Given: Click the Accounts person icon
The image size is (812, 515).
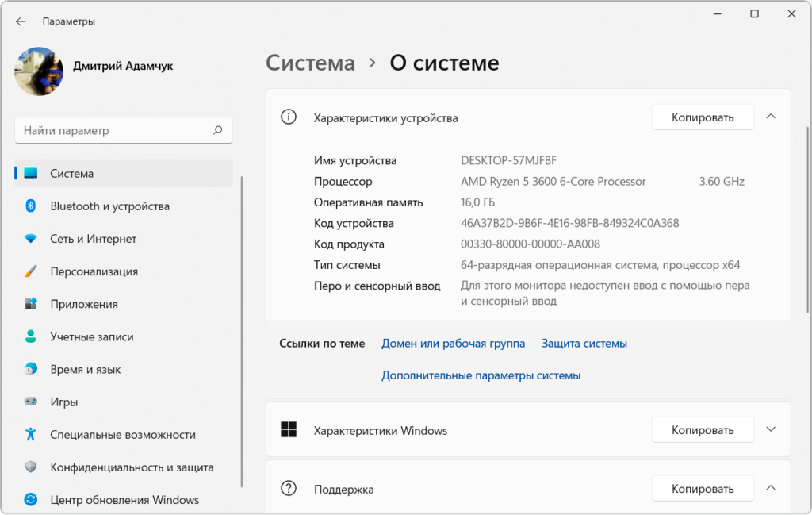Looking at the screenshot, I should click(31, 336).
